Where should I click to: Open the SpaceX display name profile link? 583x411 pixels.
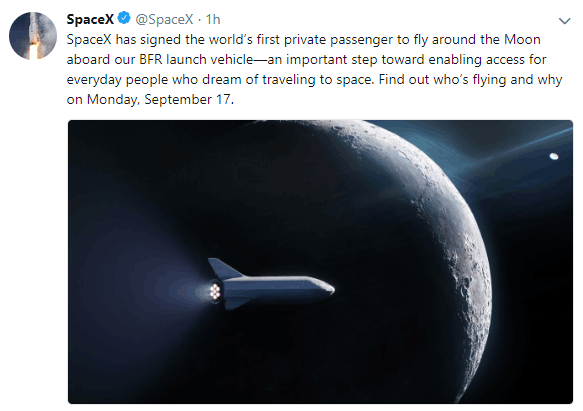[x=90, y=19]
